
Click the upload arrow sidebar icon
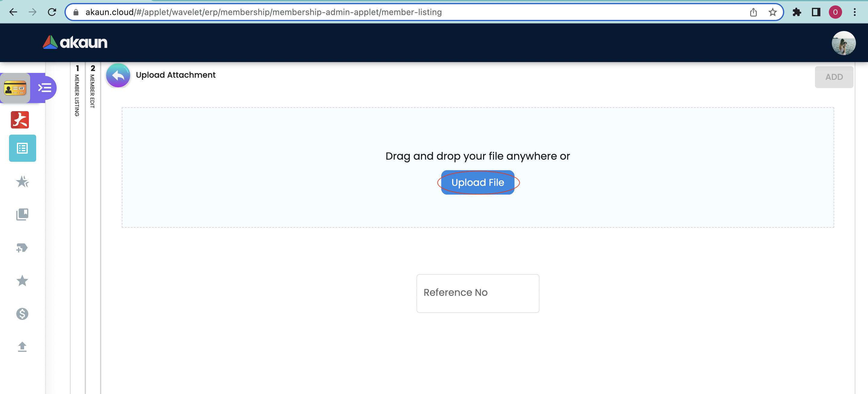point(22,346)
